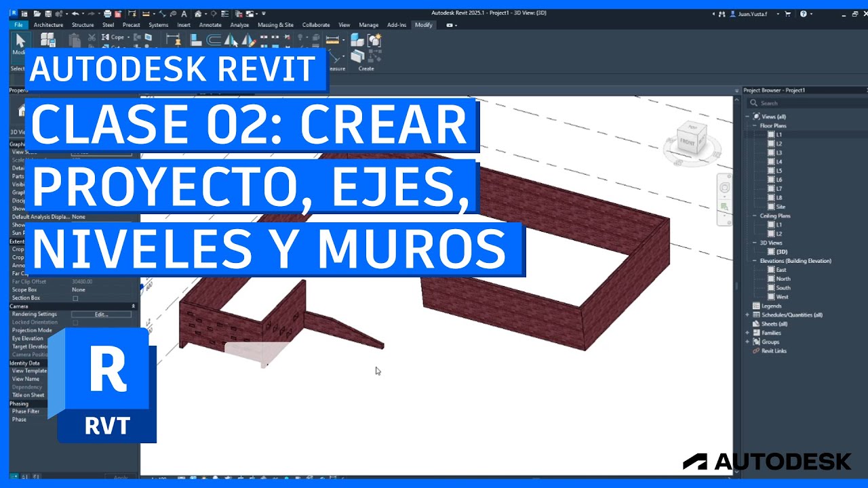Expand the Schedules/Quantities (all) node
The height and width of the screenshot is (488, 868).
pyautogui.click(x=748, y=314)
